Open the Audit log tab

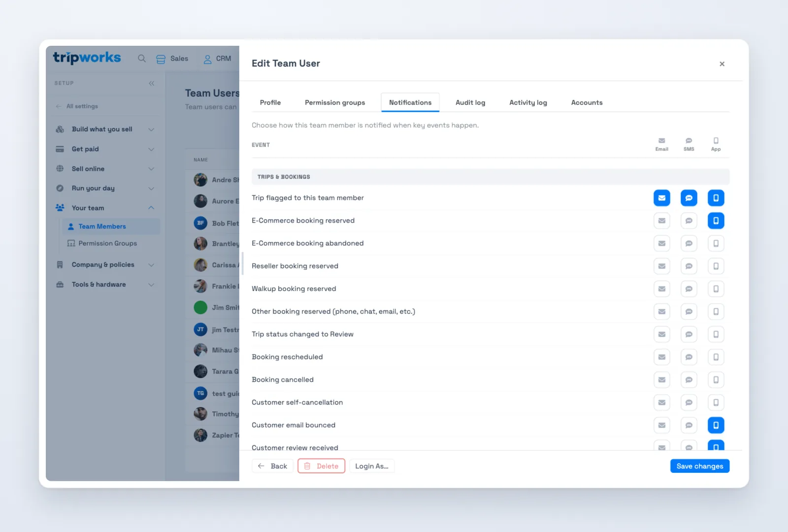470,102
